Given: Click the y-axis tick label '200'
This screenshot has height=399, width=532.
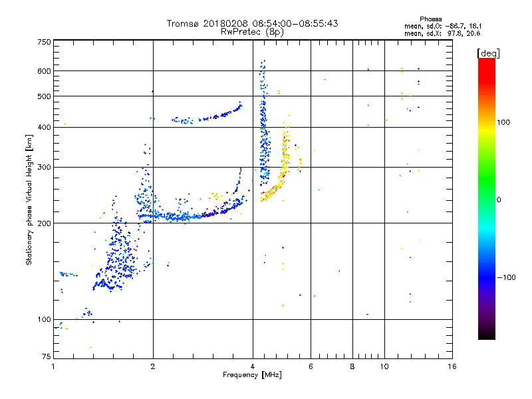Looking at the screenshot, I should point(44,223).
